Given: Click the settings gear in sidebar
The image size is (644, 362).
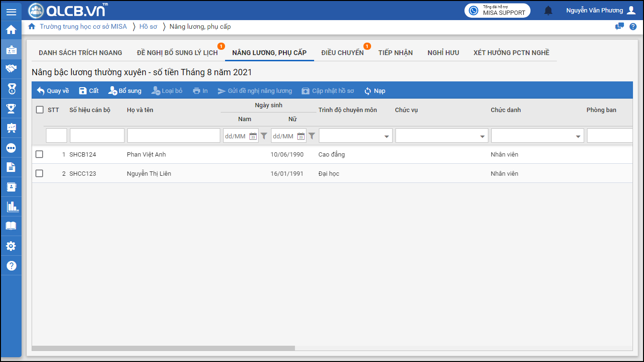Looking at the screenshot, I should [x=11, y=246].
